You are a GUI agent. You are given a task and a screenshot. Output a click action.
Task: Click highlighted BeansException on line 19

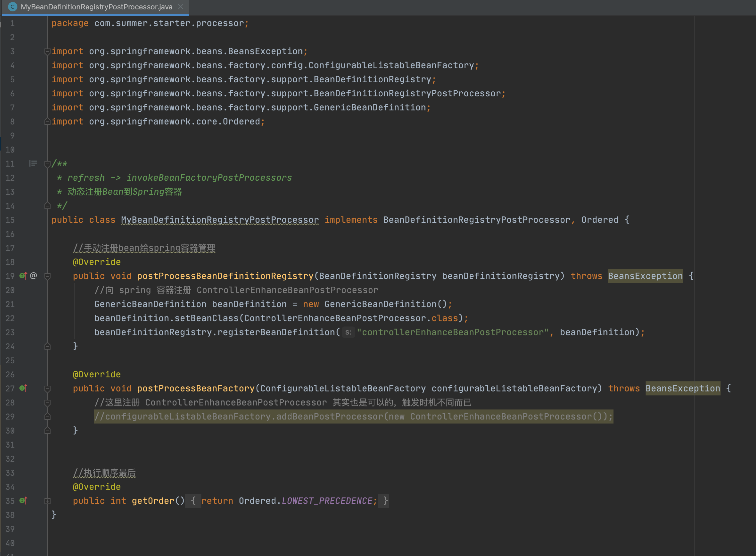point(645,276)
